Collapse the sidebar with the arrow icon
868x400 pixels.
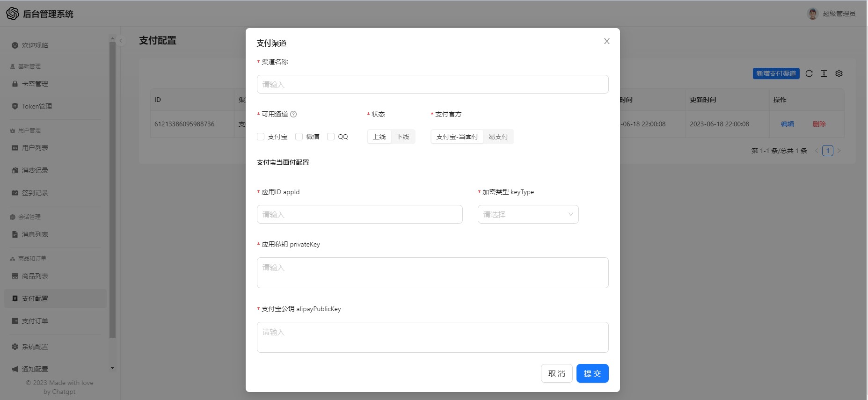coord(121,41)
